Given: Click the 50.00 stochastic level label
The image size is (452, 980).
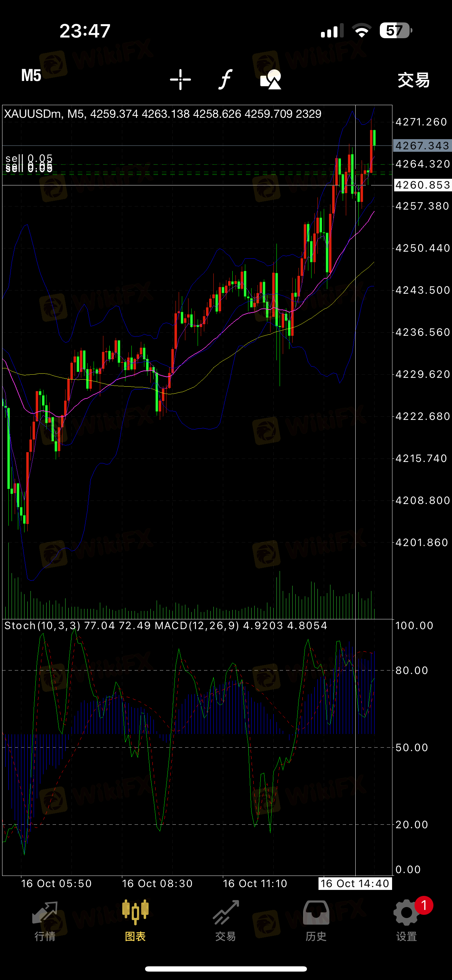Looking at the screenshot, I should [x=412, y=747].
